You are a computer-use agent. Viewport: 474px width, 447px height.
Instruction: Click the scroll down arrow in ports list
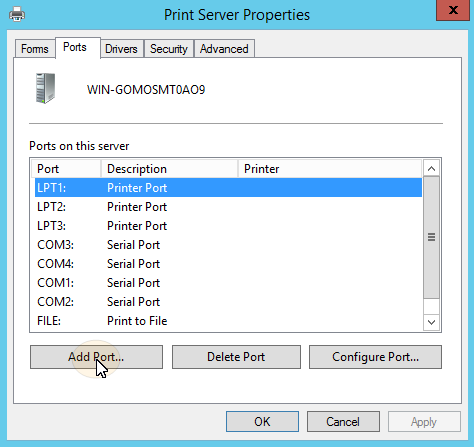point(431,322)
